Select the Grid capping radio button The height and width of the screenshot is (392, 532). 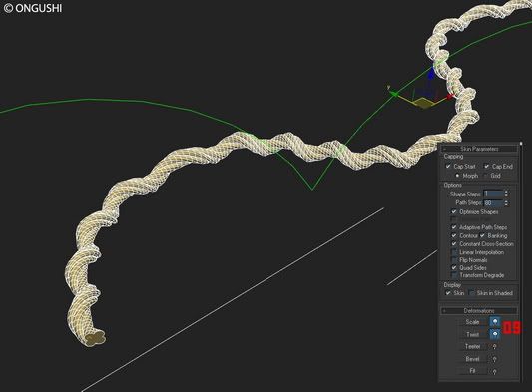point(485,176)
